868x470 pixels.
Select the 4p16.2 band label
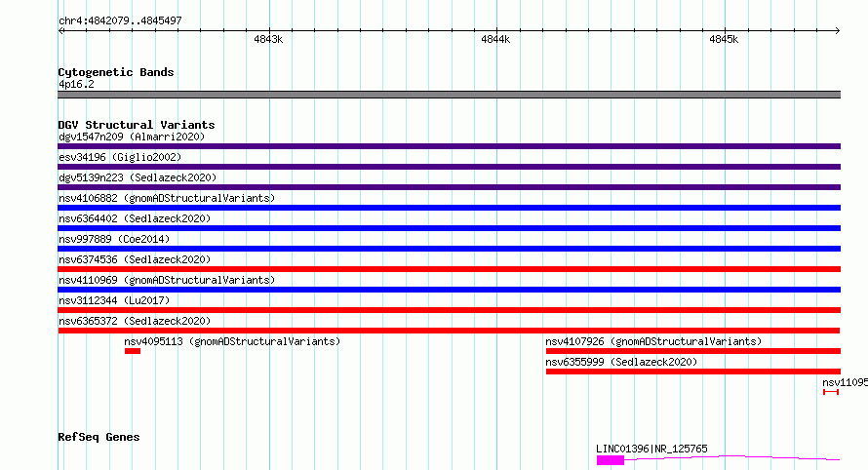pyautogui.click(x=76, y=84)
